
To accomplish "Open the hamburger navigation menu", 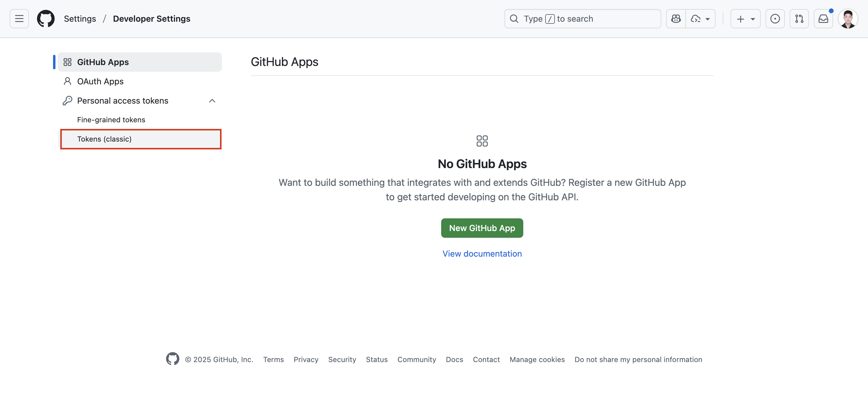I will point(19,18).
